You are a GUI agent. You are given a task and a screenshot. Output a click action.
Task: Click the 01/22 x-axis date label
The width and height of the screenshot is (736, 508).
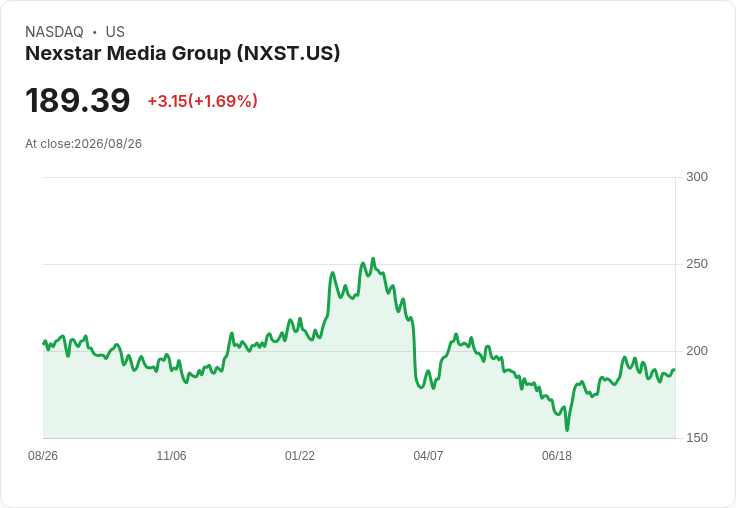coord(299,455)
